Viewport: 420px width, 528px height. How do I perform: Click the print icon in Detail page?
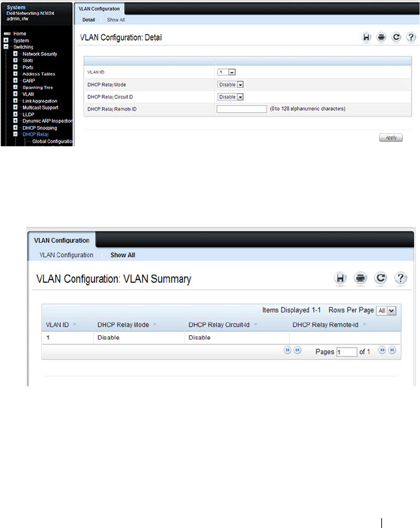(x=381, y=37)
